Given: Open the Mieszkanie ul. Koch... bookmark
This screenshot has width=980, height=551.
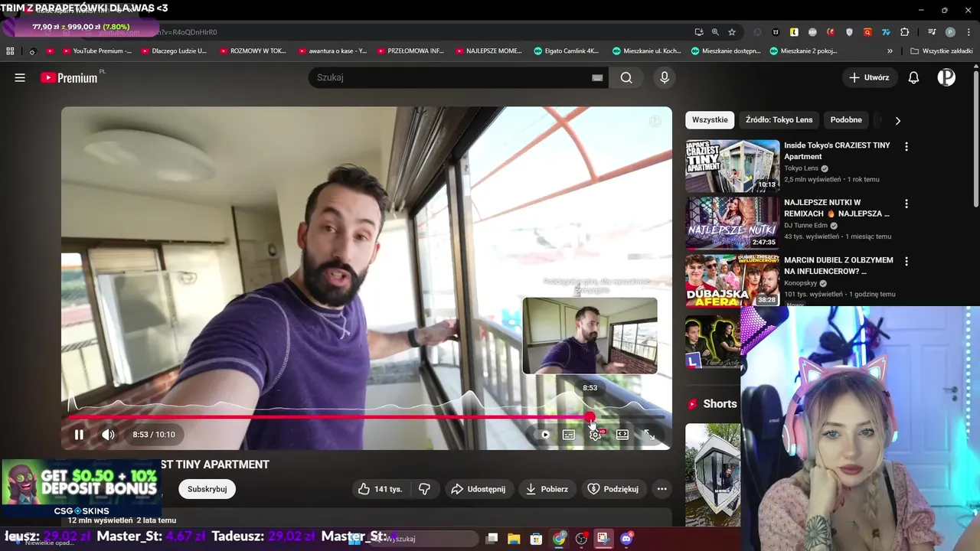Looking at the screenshot, I should (647, 51).
